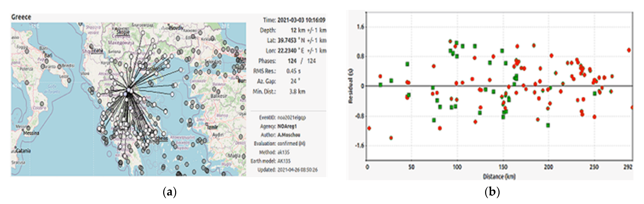
Task: Select the Izmir city label on the map
Action: (212, 127)
